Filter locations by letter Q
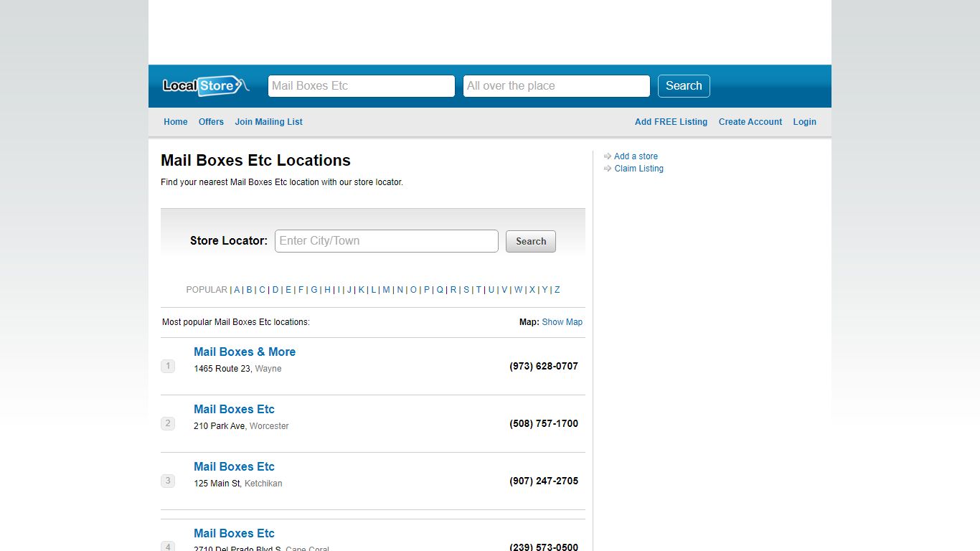This screenshot has width=980, height=551. click(x=440, y=290)
